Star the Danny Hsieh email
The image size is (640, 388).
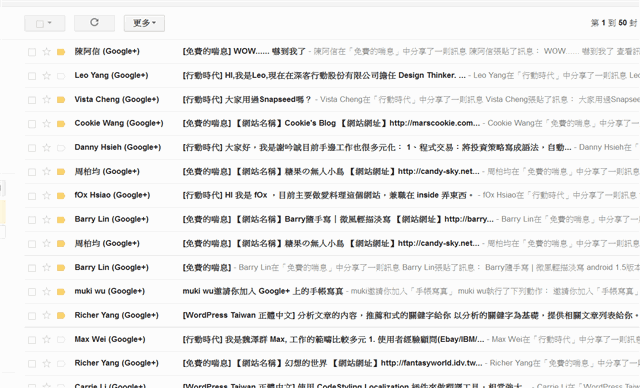[47, 148]
